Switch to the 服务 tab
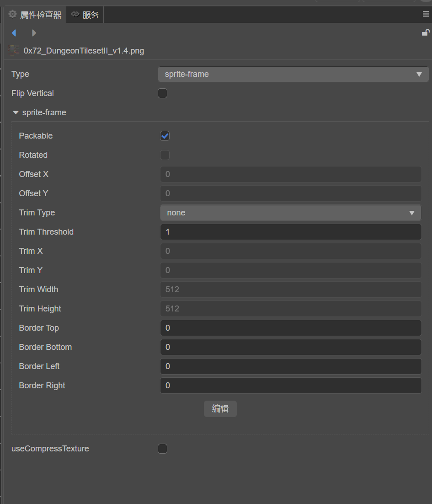This screenshot has width=432, height=504. 85,15
